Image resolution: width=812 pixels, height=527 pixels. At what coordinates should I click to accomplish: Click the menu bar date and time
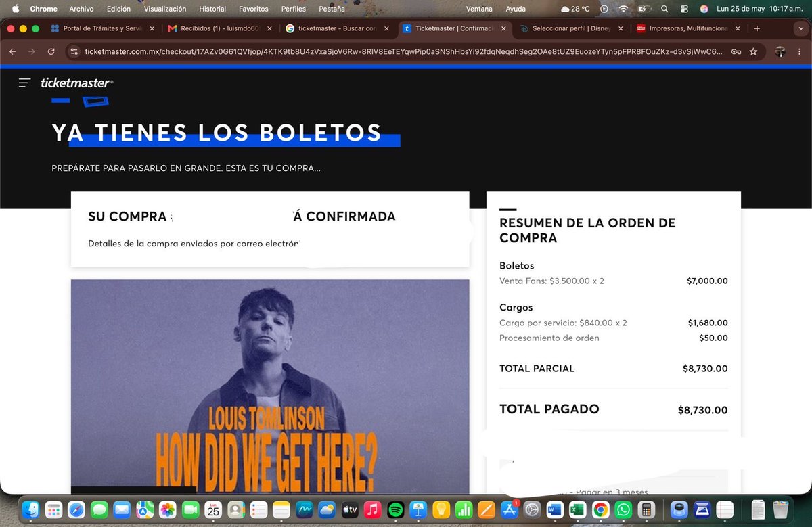(x=759, y=9)
